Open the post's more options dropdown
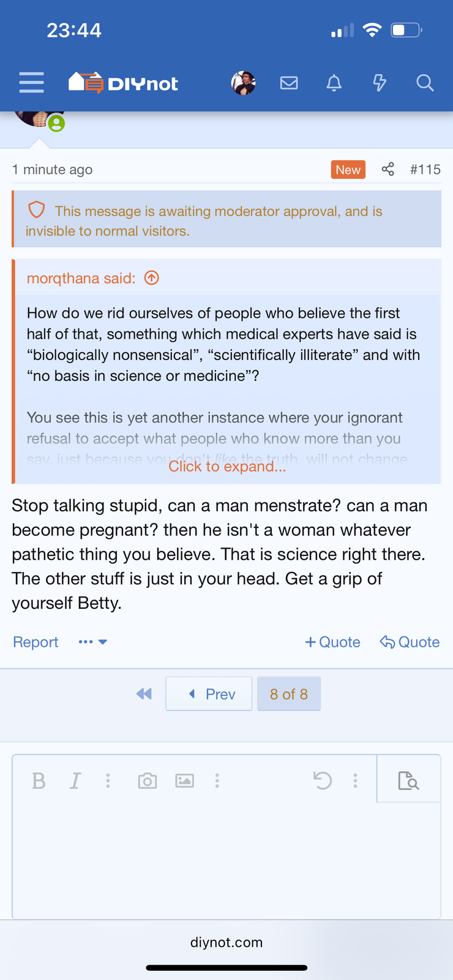Screen dimensions: 453x980 [x=93, y=642]
